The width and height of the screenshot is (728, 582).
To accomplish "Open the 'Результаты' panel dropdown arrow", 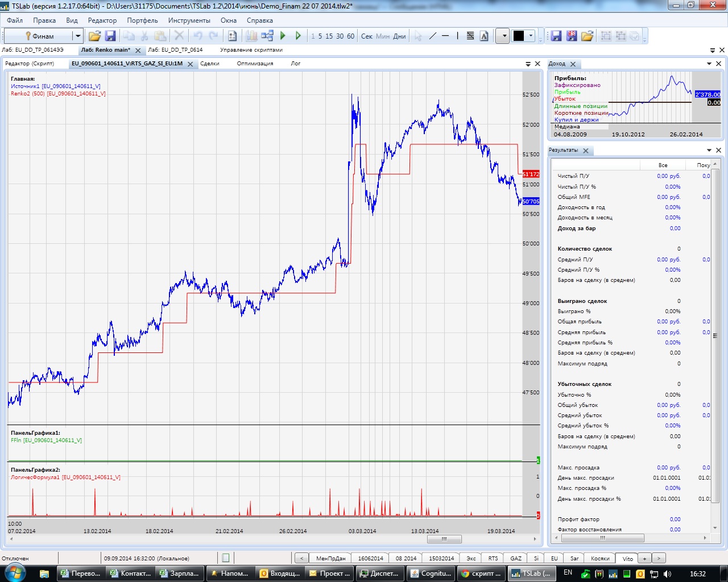I will tap(709, 150).
